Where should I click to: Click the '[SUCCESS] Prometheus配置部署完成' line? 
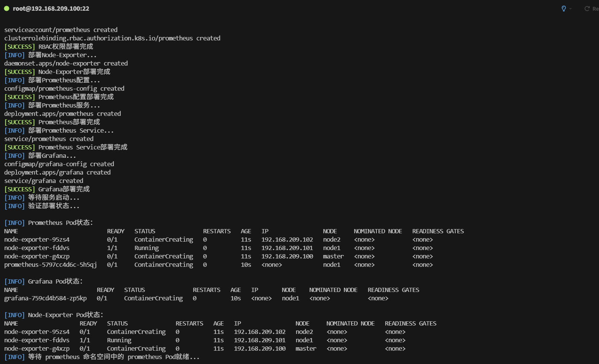[x=59, y=97]
